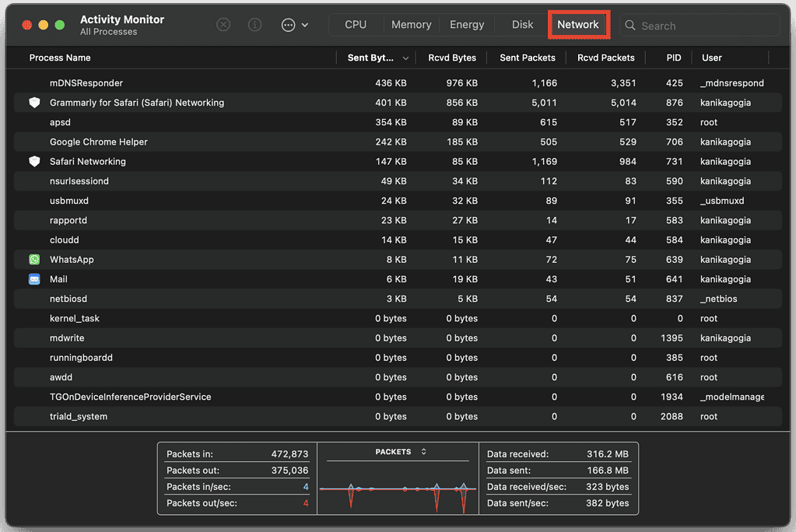Focus the Search field
796x532 pixels.
(x=700, y=26)
